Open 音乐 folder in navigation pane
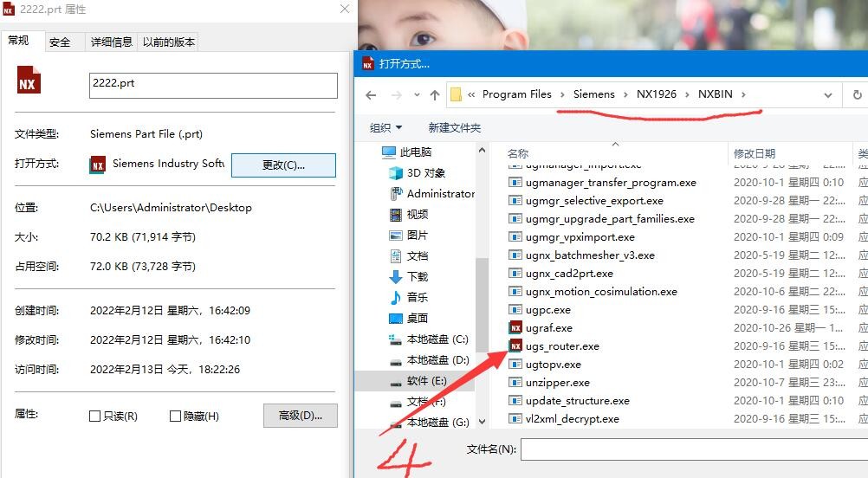This screenshot has width=868, height=478. coord(417,298)
